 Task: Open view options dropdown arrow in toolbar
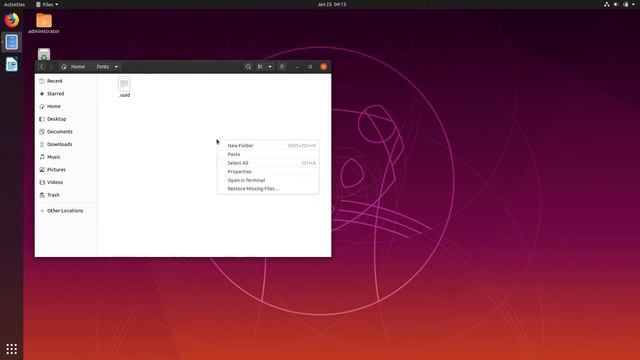coord(270,67)
